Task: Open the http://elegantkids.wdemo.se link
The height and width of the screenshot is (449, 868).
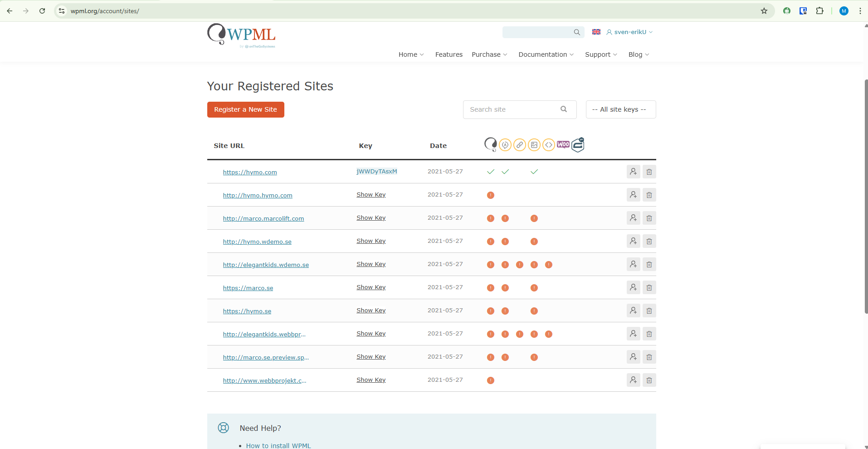Action: [x=266, y=265]
